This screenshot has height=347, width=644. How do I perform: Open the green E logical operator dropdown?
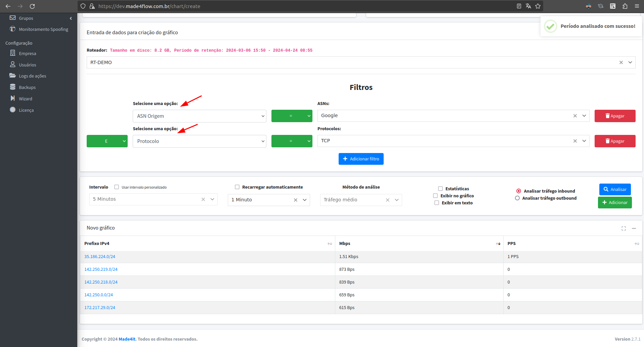coord(107,141)
